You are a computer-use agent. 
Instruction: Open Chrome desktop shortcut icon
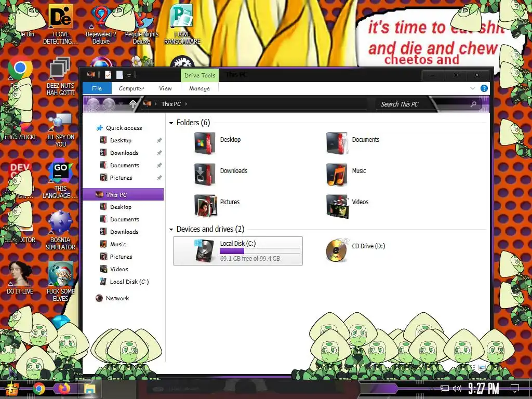[x=20, y=68]
